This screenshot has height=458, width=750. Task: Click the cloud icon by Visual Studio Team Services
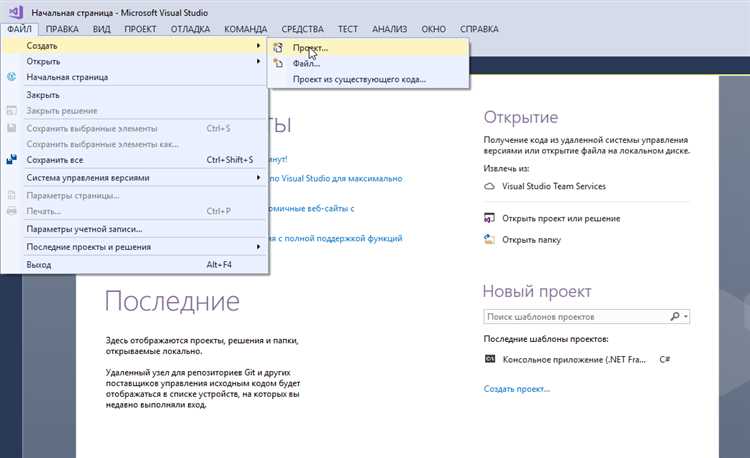coord(489,186)
